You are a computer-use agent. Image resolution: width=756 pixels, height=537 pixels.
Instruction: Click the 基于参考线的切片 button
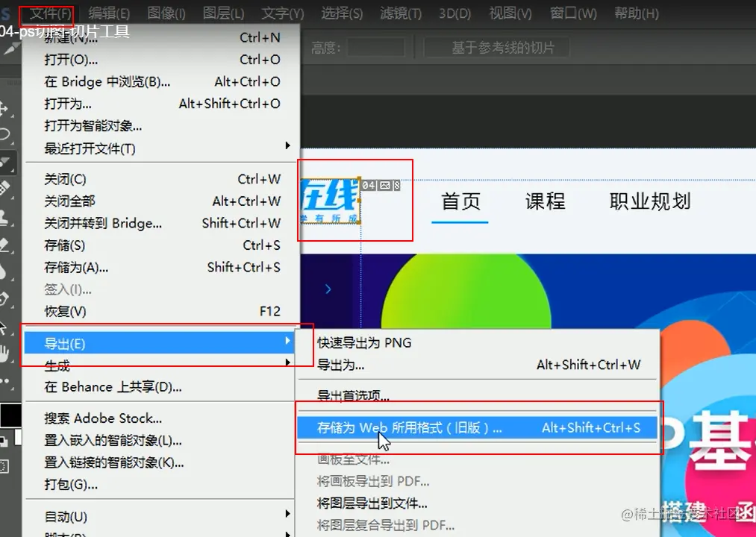[x=496, y=48]
